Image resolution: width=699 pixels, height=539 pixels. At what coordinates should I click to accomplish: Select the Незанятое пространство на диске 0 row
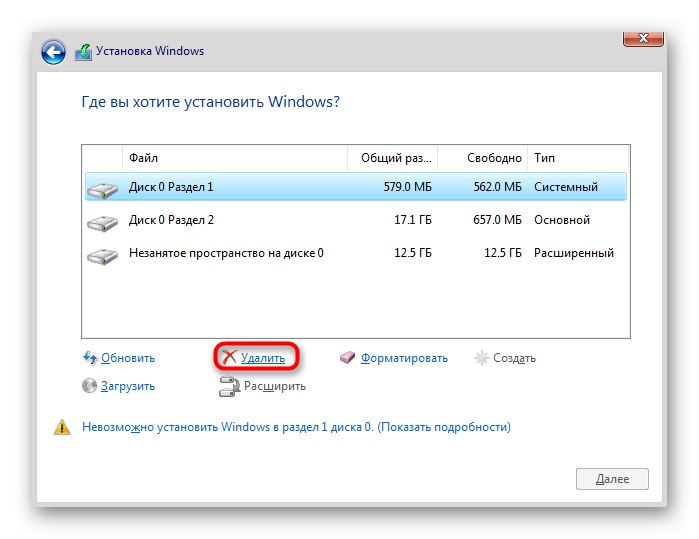click(356, 253)
